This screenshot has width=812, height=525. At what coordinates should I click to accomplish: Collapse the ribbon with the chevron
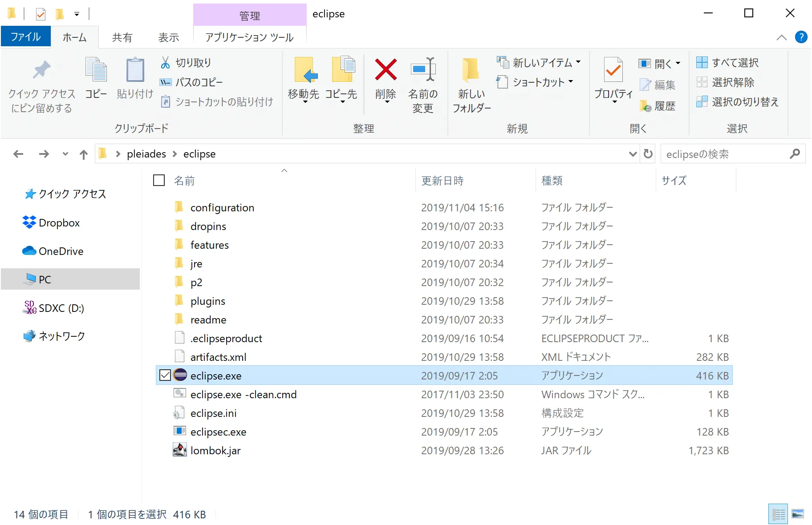781,37
